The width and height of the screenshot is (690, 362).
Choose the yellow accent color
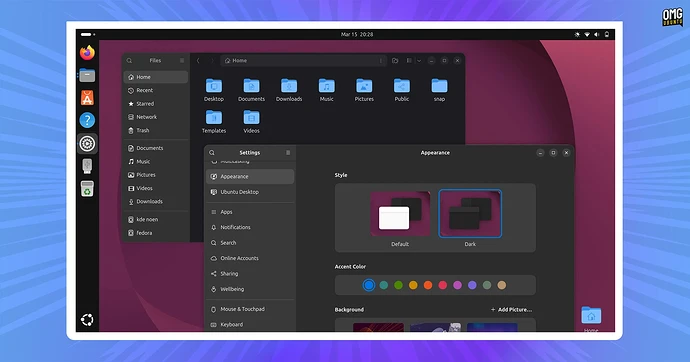413,285
